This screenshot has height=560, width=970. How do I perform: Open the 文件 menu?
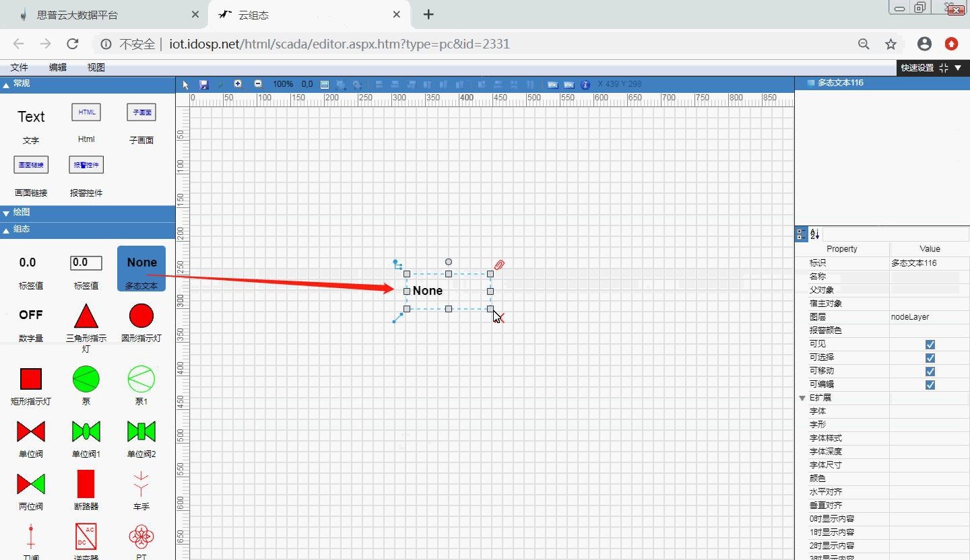pos(19,67)
